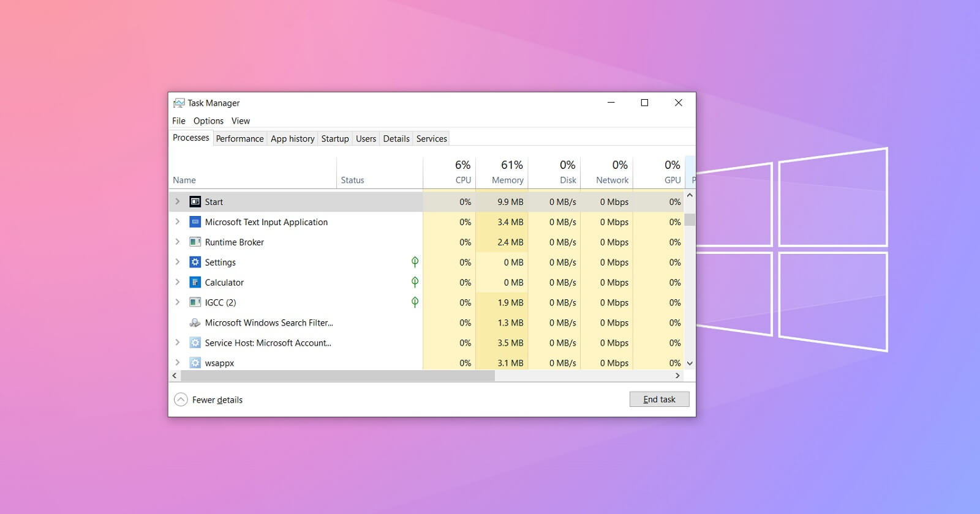Open the File menu

point(179,121)
